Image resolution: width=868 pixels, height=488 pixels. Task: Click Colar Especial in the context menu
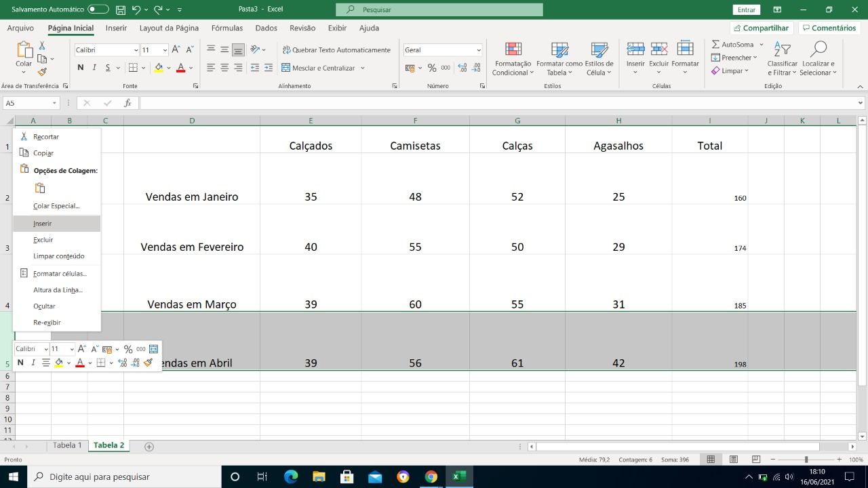[x=56, y=205]
